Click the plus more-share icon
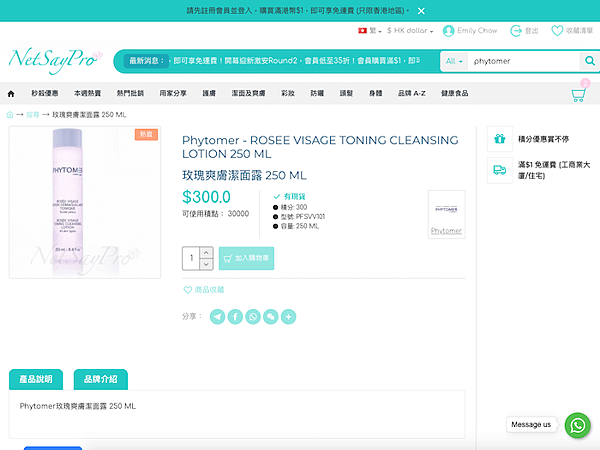600x450 pixels. coord(289,317)
